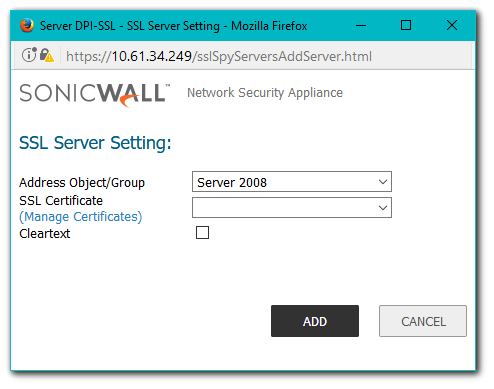Click the sslSpyServersAddServer.html address bar

219,56
